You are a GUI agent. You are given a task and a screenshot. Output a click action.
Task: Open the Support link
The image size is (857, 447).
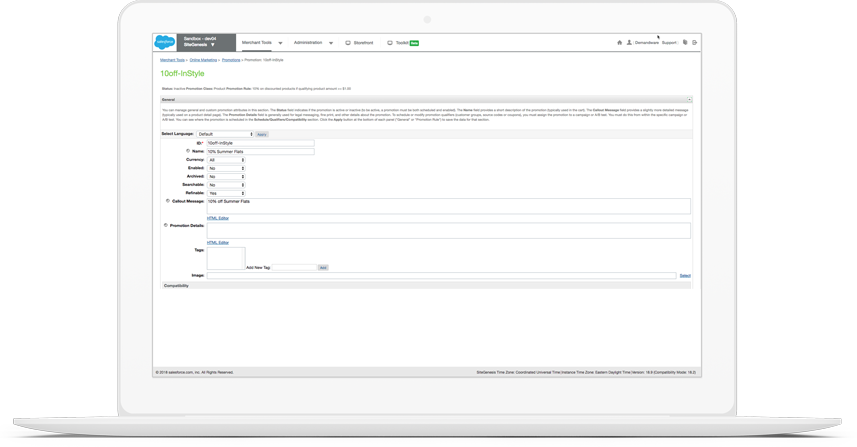pos(669,43)
